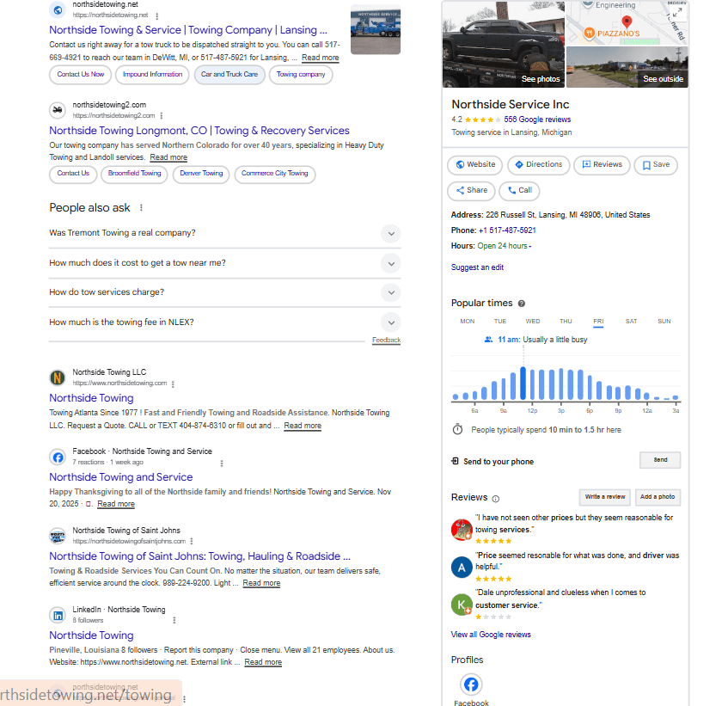The width and height of the screenshot is (728, 706).
Task: Click the See photos thumbnail
Action: [x=503, y=45]
